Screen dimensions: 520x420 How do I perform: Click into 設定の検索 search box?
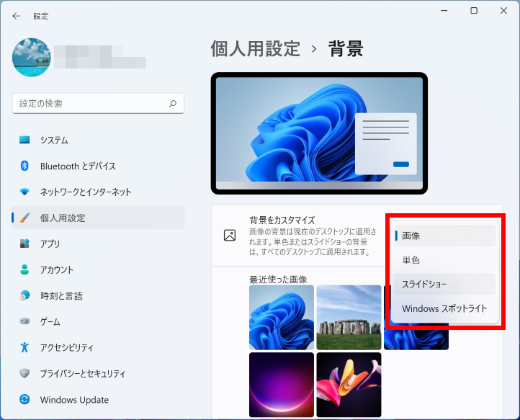pos(98,104)
